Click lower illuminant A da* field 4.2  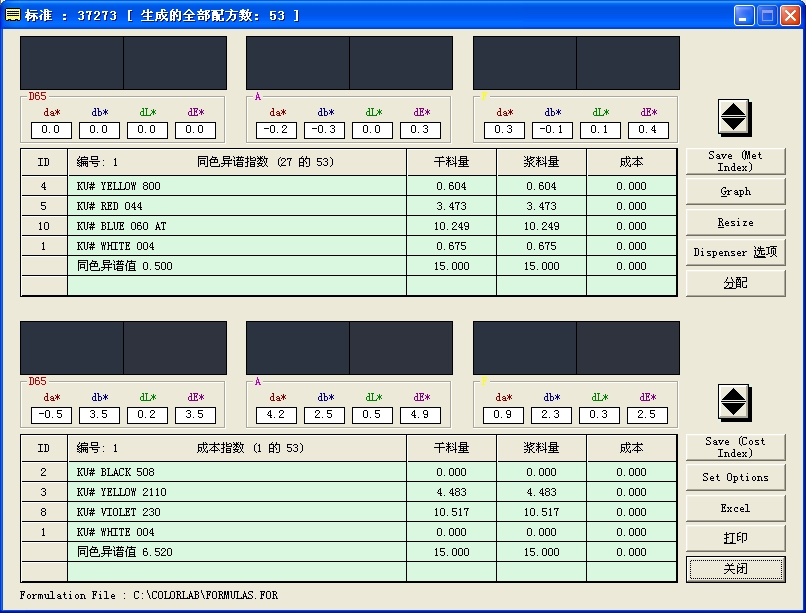[x=276, y=415]
